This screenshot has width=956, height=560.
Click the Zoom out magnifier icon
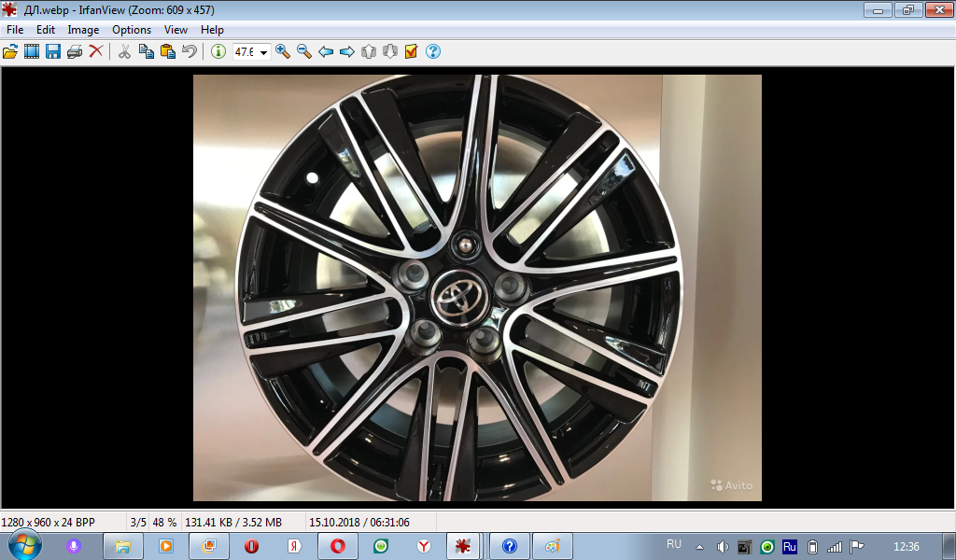(x=304, y=51)
